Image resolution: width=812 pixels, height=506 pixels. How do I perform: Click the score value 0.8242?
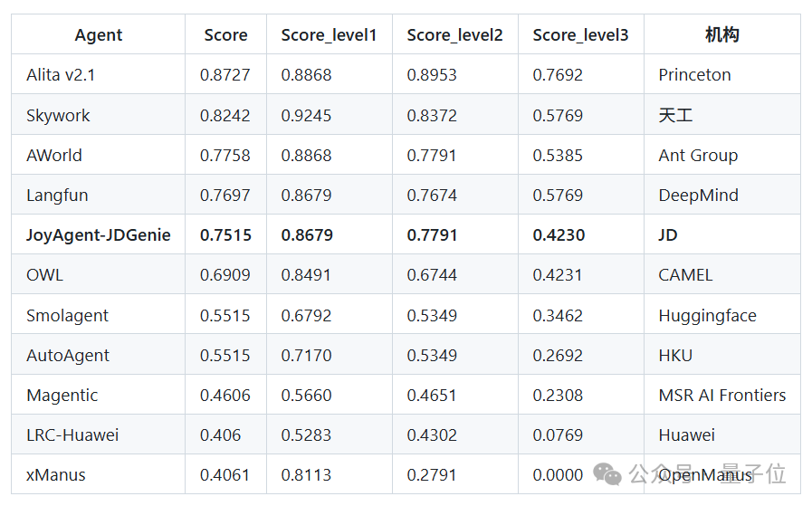coord(225,115)
